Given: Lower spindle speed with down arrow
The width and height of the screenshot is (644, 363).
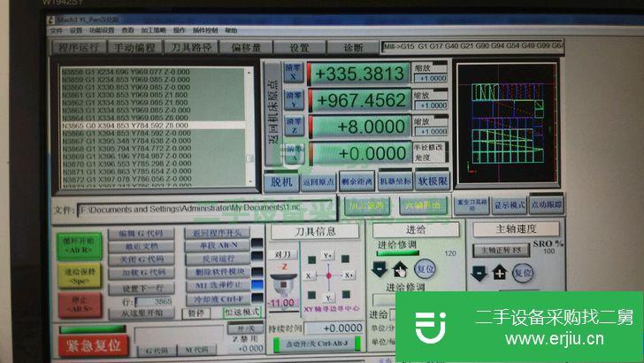Looking at the screenshot, I should coord(479,273).
